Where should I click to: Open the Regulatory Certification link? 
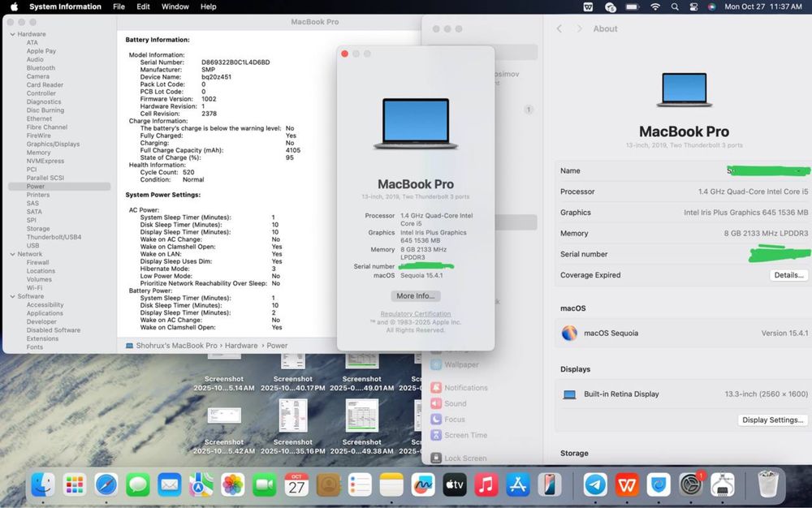416,314
